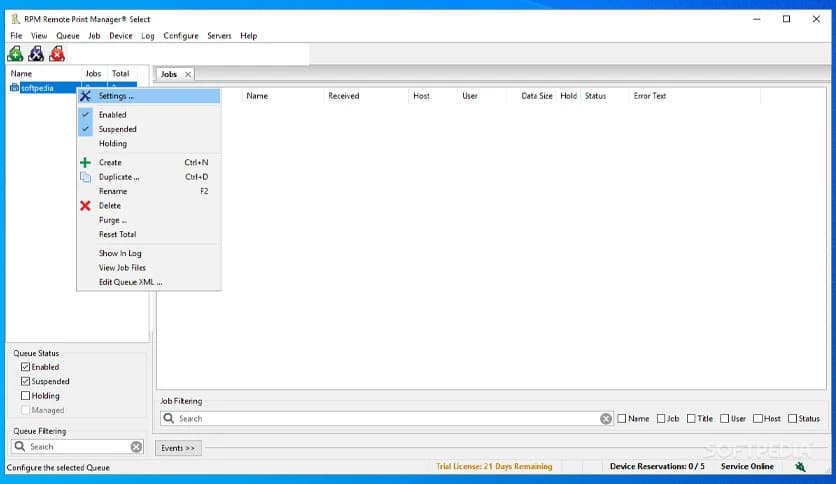836x484 pixels.
Task: Enable the Name job filter checkbox
Action: click(622, 419)
